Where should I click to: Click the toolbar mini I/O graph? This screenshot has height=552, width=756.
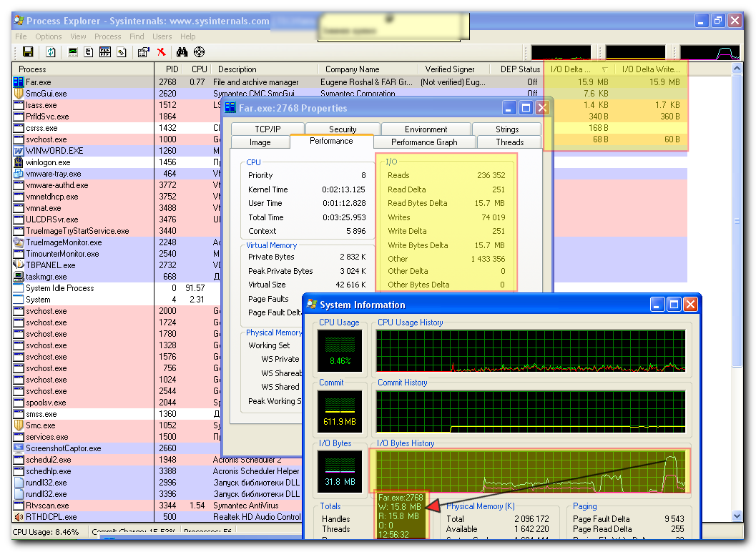tap(710, 52)
